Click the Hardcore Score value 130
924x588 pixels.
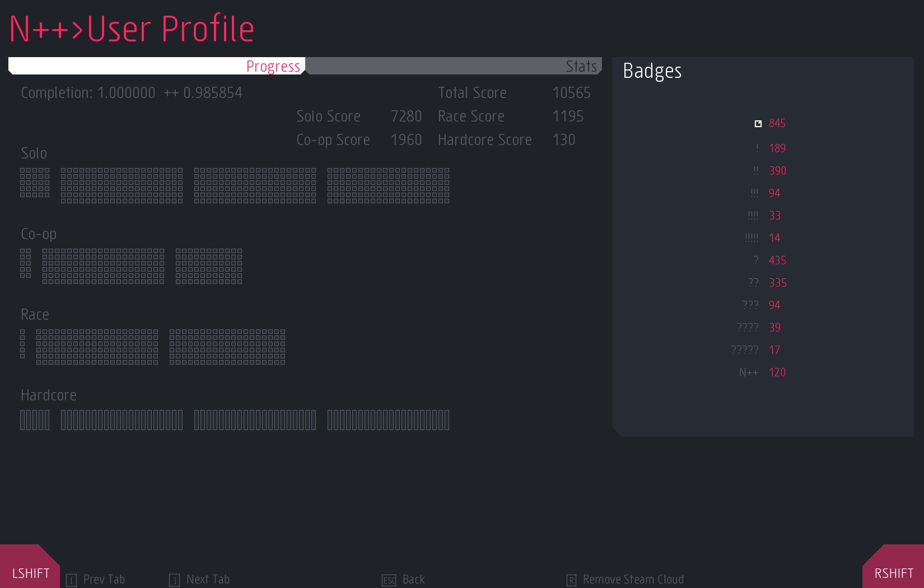coord(564,139)
